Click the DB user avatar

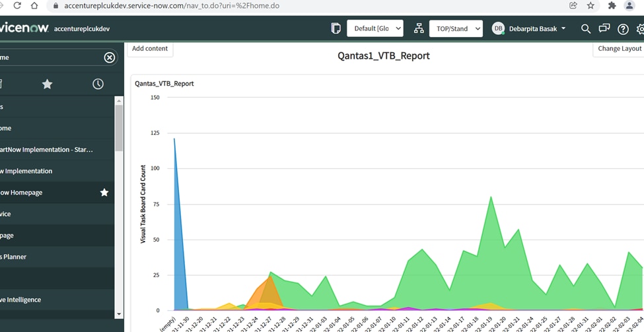(x=498, y=28)
